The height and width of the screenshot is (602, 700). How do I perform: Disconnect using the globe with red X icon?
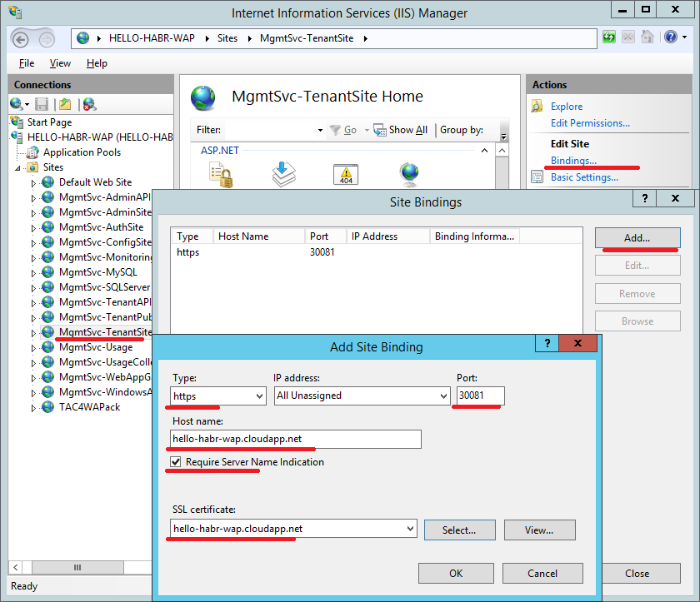(88, 104)
